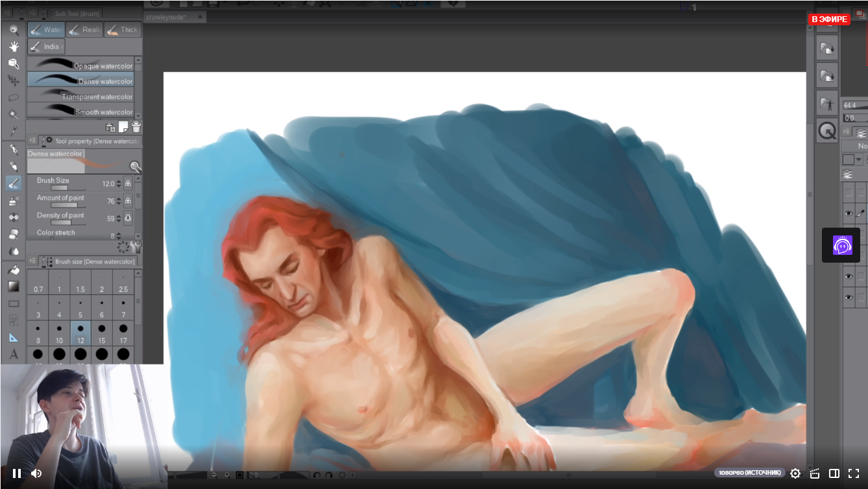This screenshot has height=489, width=868.
Task: Switch to Water brush group tab
Action: pyautogui.click(x=45, y=30)
